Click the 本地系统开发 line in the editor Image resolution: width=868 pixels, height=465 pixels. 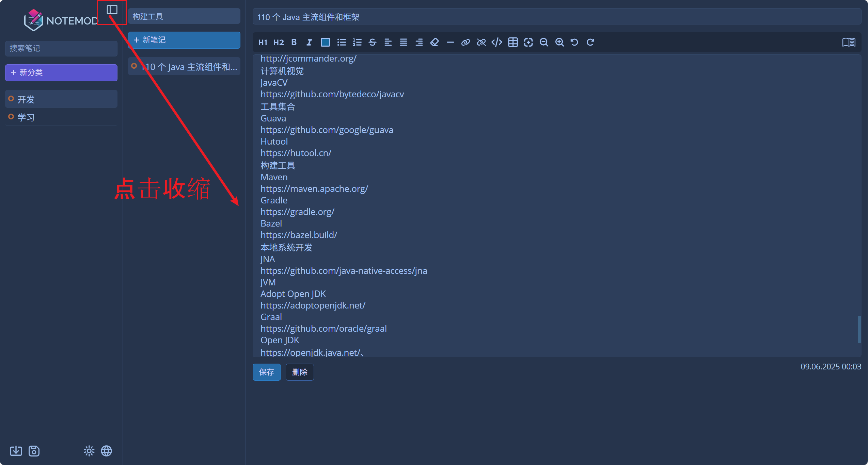286,247
